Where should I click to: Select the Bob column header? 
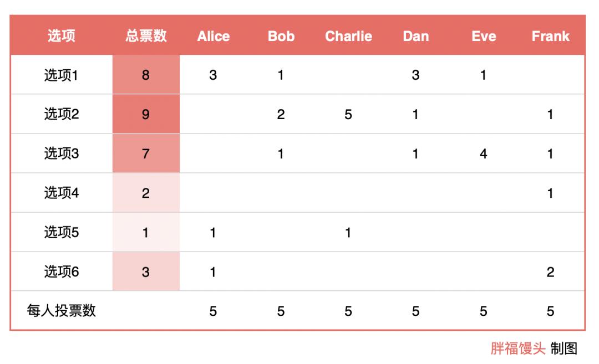281,36
